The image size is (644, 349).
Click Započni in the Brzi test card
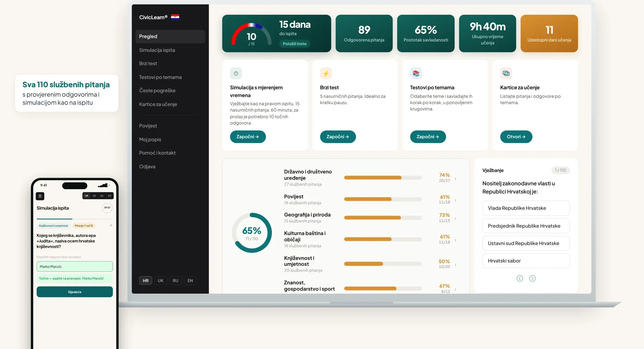[x=338, y=137]
